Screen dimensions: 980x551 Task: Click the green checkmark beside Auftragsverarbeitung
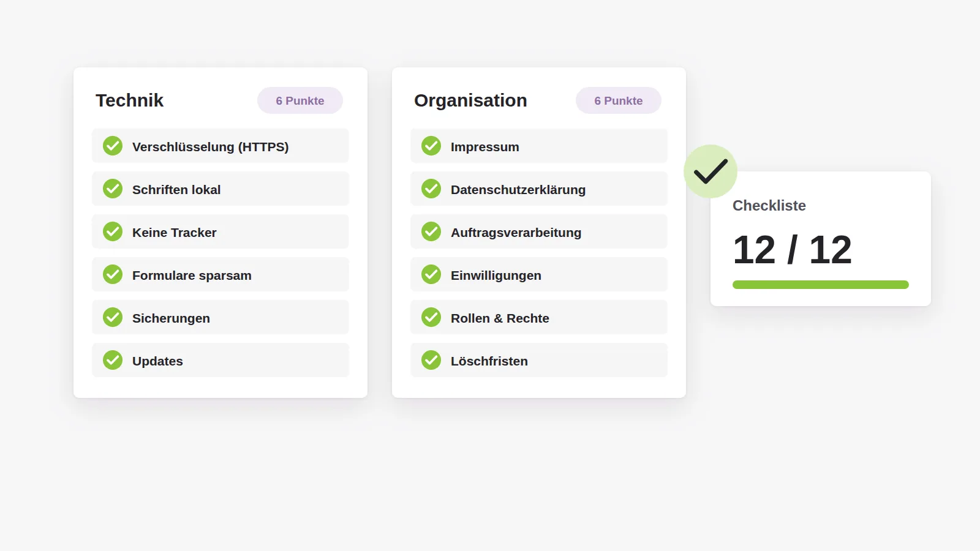click(x=431, y=231)
